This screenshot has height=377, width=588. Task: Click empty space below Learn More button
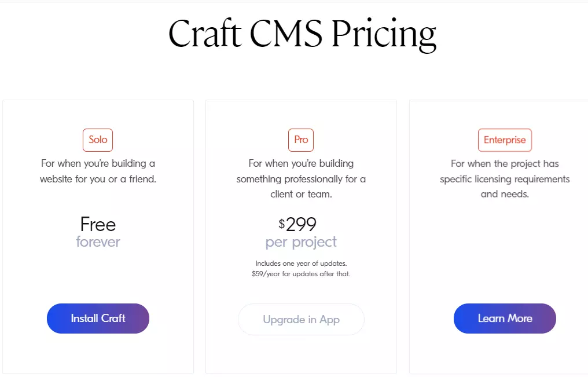tap(505, 354)
